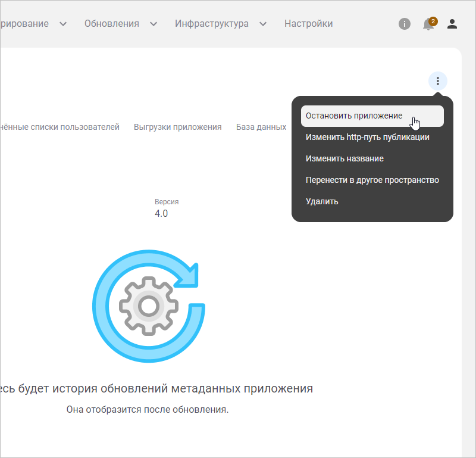Open the Обновления navigation item
The height and width of the screenshot is (458, 476).
pyautogui.click(x=111, y=24)
